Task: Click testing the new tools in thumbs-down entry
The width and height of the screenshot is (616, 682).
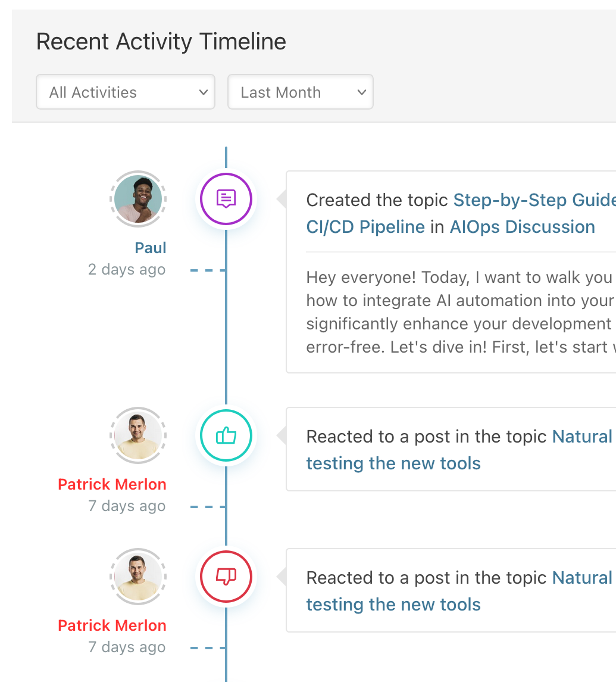Action: pyautogui.click(x=393, y=605)
